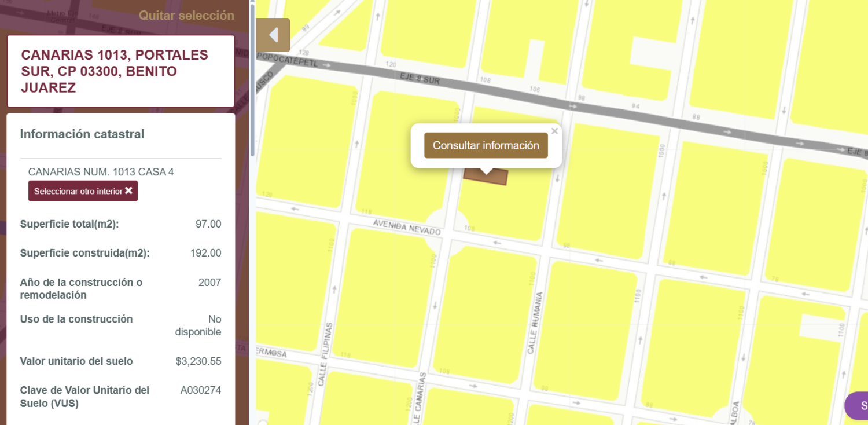868x425 pixels.
Task: Click the CANARIAS 1013 address header card
Action: [x=120, y=71]
